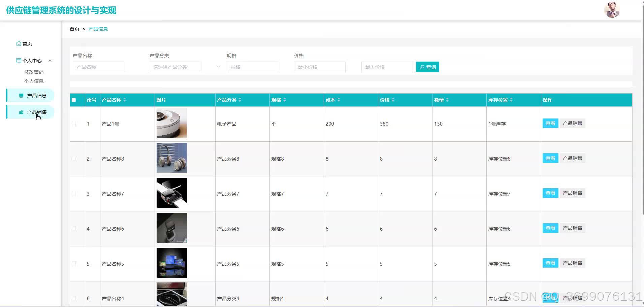644x307 pixels.
Task: Open the 请选择产品分类 dropdown
Action: click(175, 67)
